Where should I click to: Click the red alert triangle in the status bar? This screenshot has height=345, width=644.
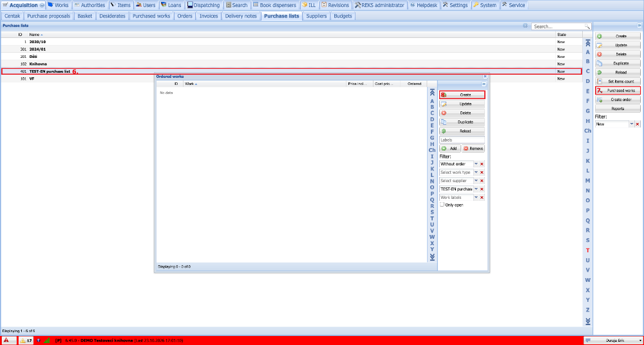pyautogui.click(x=6, y=340)
